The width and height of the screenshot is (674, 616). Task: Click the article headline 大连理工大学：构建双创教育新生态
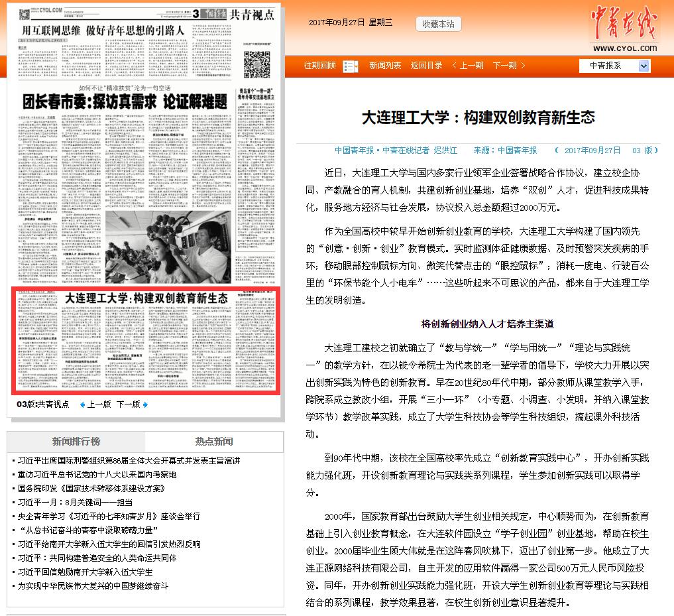(x=478, y=117)
